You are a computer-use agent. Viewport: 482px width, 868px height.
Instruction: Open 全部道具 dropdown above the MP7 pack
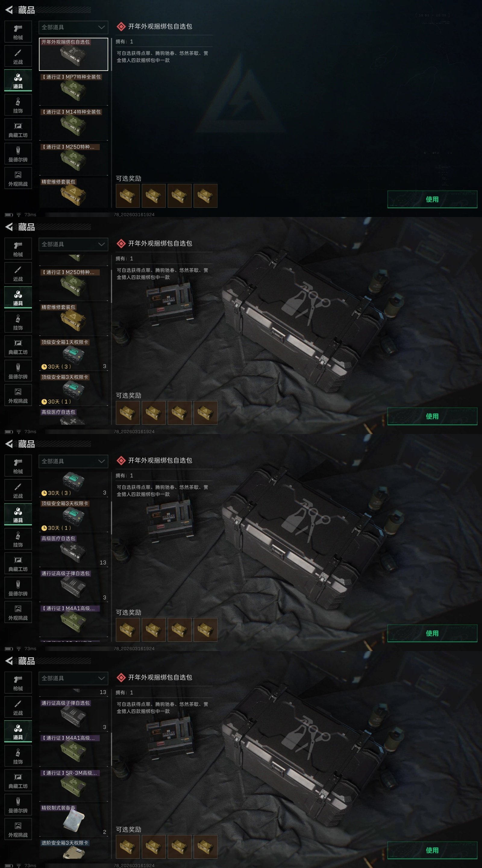pyautogui.click(x=74, y=27)
